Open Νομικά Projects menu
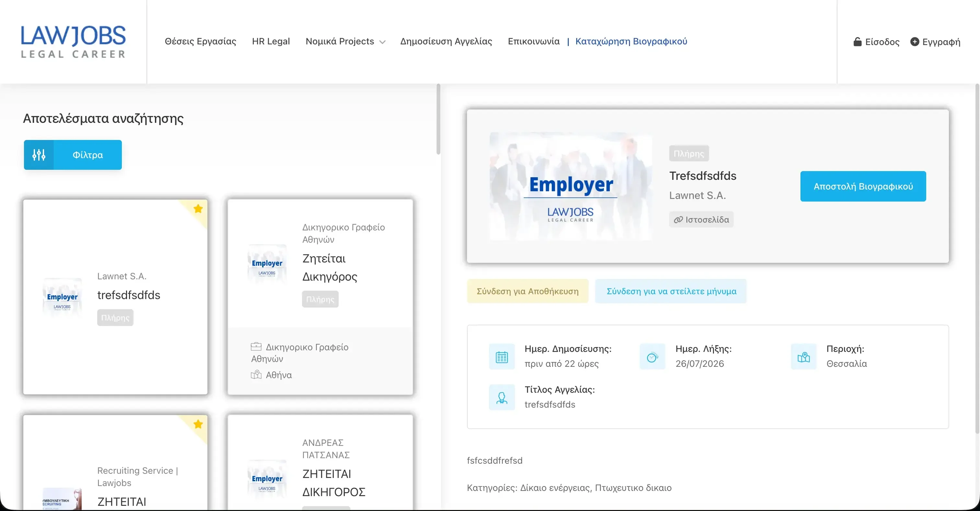The image size is (980, 511). (340, 41)
